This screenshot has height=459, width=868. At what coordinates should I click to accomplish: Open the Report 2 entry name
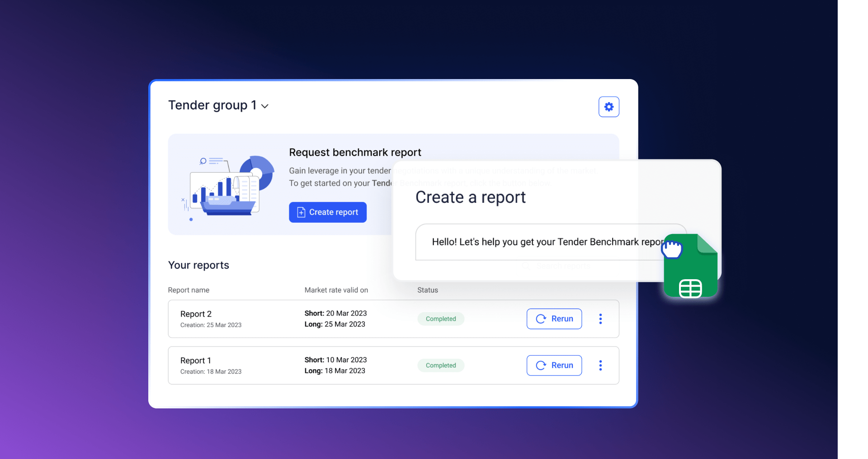click(196, 314)
